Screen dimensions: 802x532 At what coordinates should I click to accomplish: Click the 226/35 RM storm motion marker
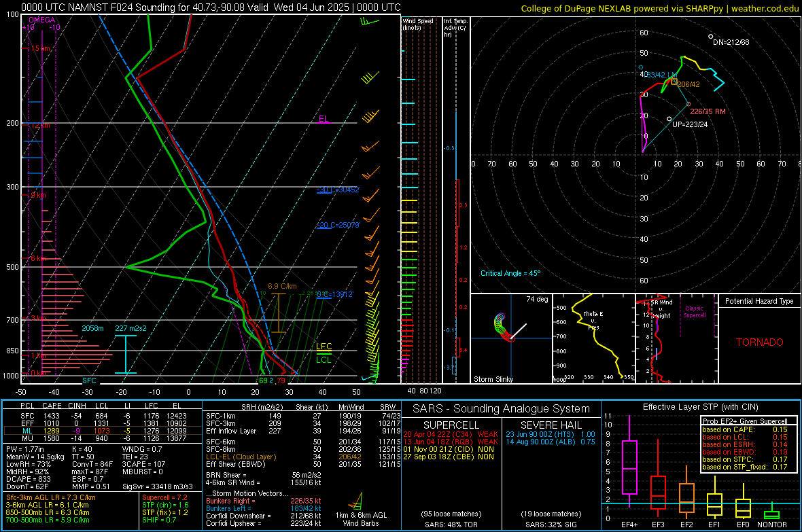(688, 105)
